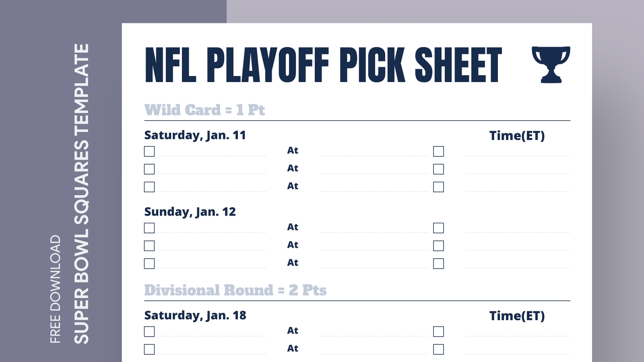Viewport: 644px width, 362px height.
Task: Check third left box under Saturday, Jan. 11
Action: pyautogui.click(x=149, y=187)
